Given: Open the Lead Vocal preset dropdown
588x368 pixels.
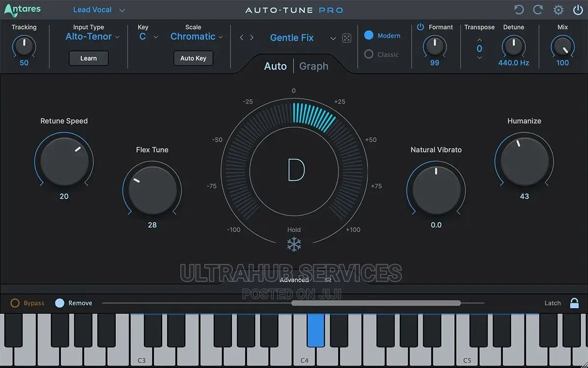Looking at the screenshot, I should (99, 10).
